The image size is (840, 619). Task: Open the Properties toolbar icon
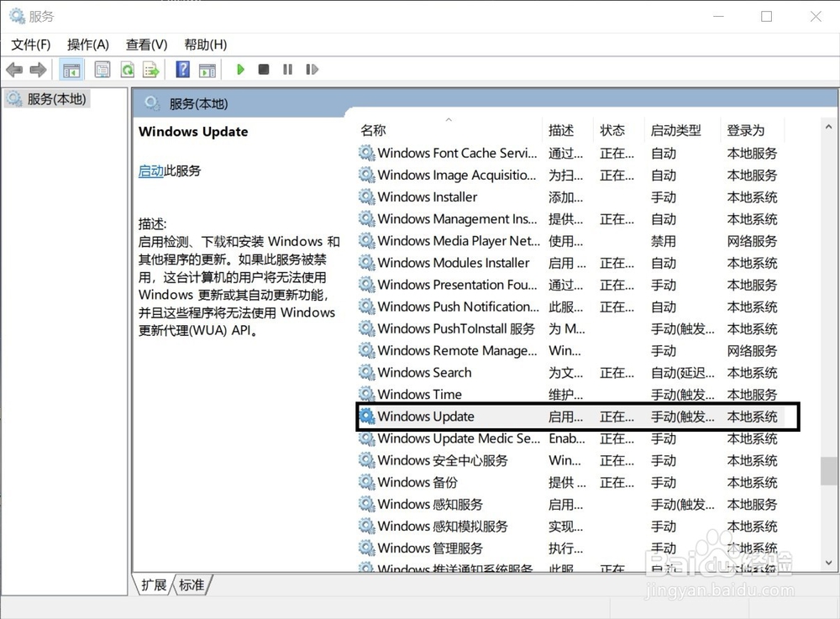[102, 70]
